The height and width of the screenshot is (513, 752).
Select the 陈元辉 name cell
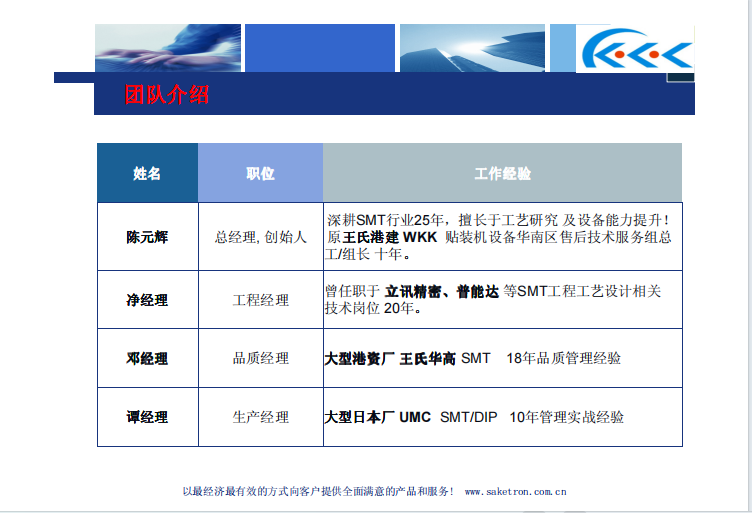coord(147,237)
